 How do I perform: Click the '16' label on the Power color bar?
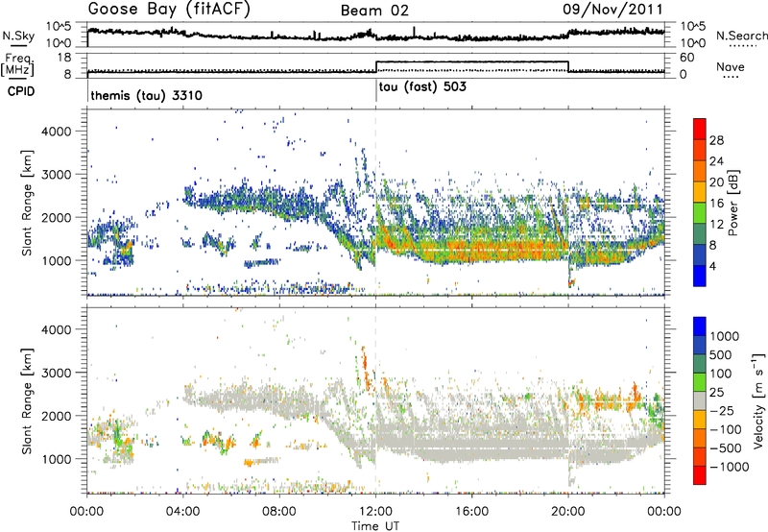[x=716, y=204]
